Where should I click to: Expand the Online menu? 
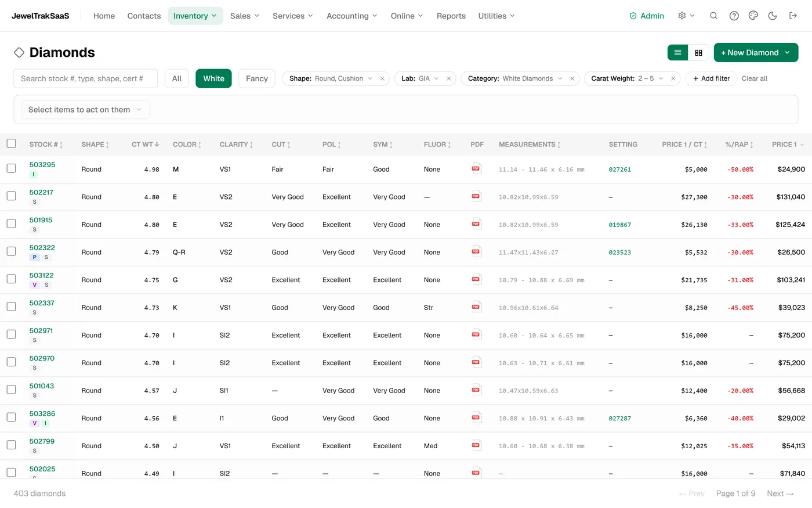tap(407, 16)
